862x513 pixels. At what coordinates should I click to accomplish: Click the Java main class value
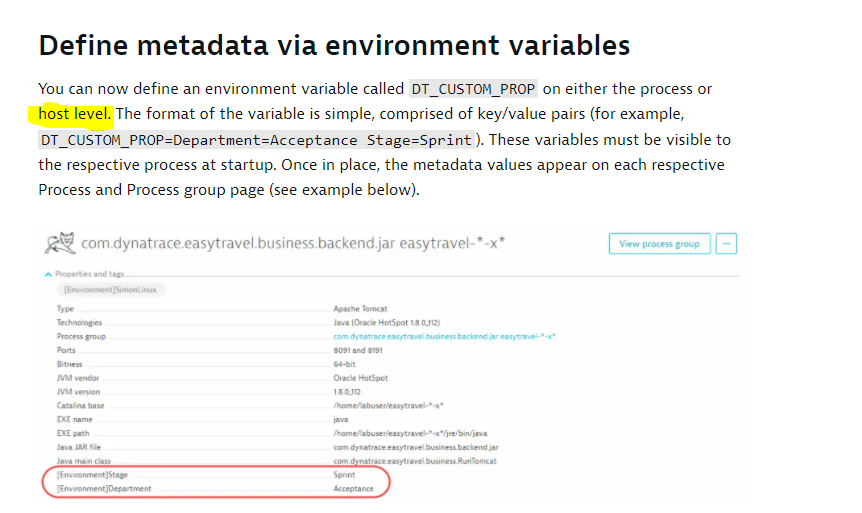point(415,461)
